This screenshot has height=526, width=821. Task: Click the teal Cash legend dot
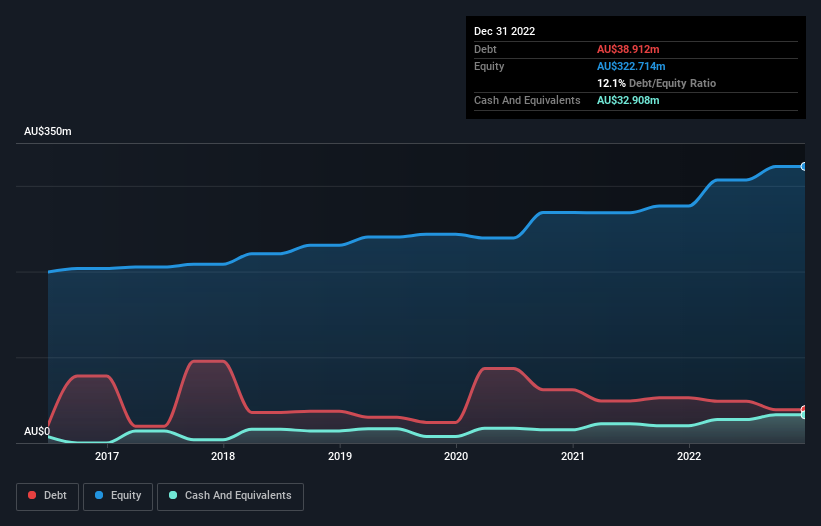(173, 495)
